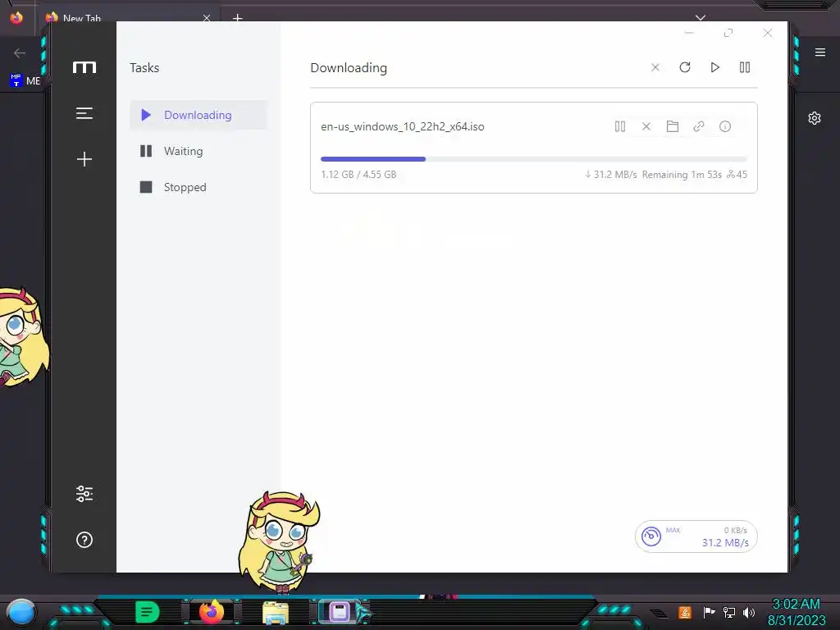
Task: Open a new Firefox tab with plus
Action: (237, 18)
